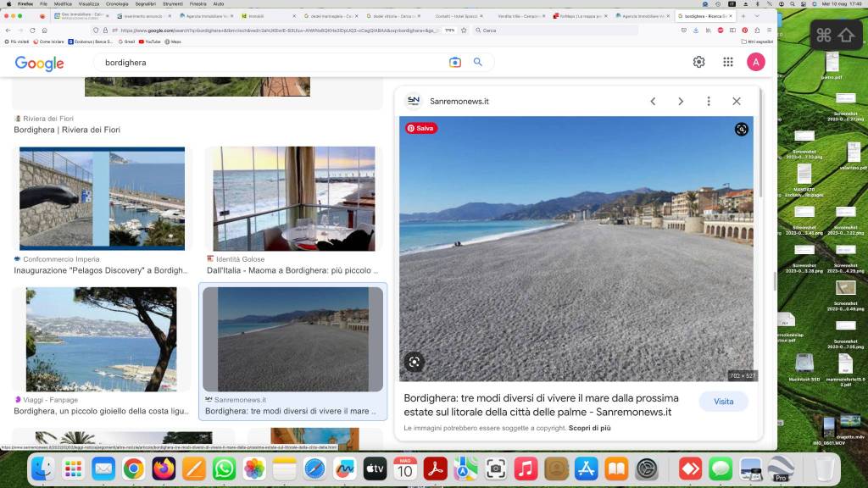This screenshot has height=488, width=868.
Task: Click the Google account avatar
Action: click(755, 62)
